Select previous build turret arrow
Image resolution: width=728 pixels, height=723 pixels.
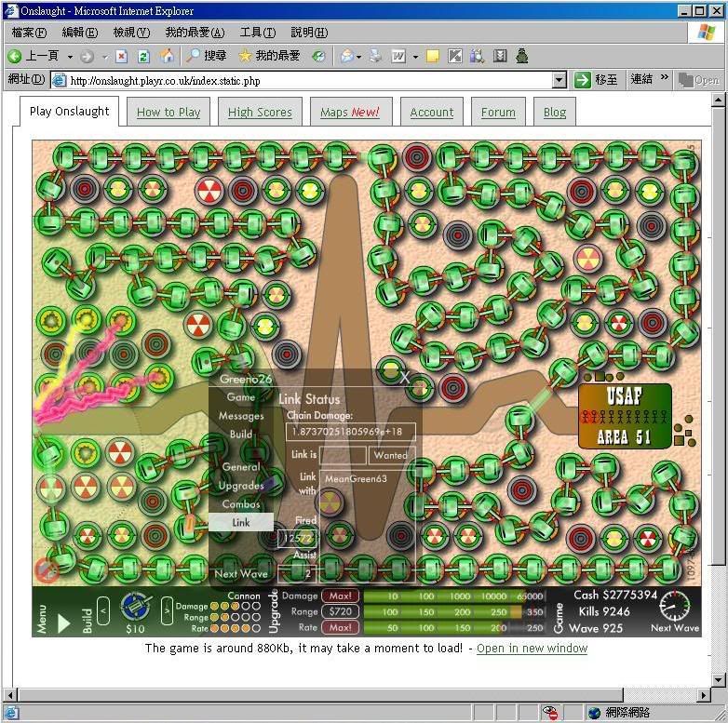coord(103,609)
